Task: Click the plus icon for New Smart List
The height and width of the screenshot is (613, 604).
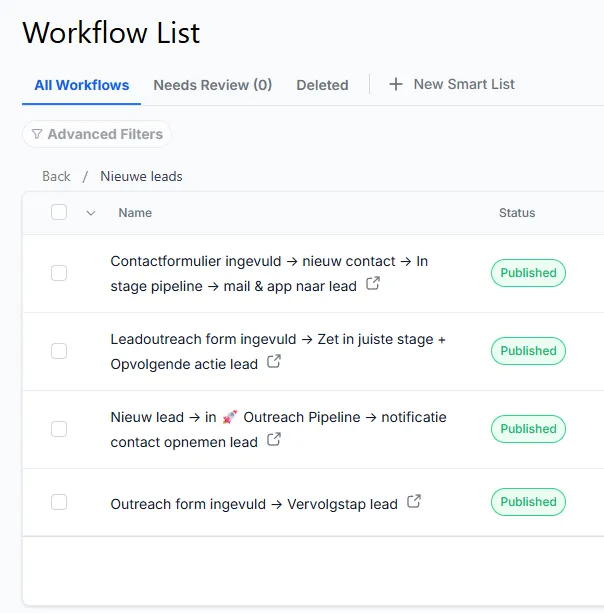Action: coord(396,85)
